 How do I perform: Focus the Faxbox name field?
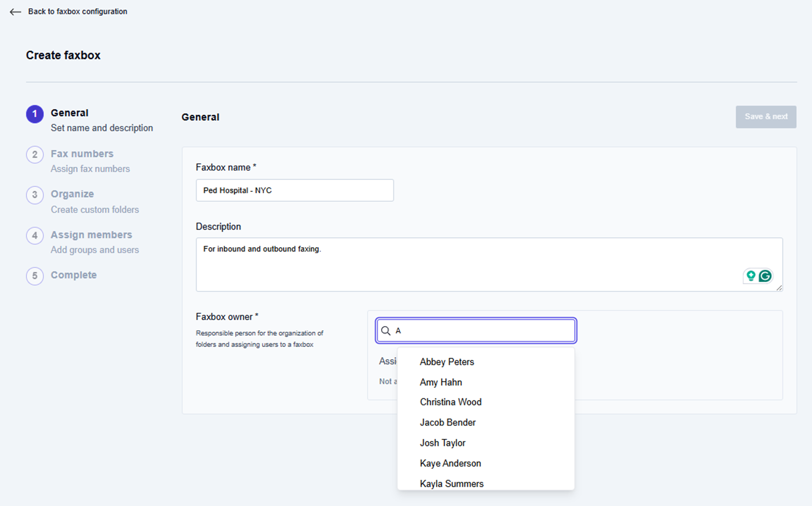tap(295, 191)
